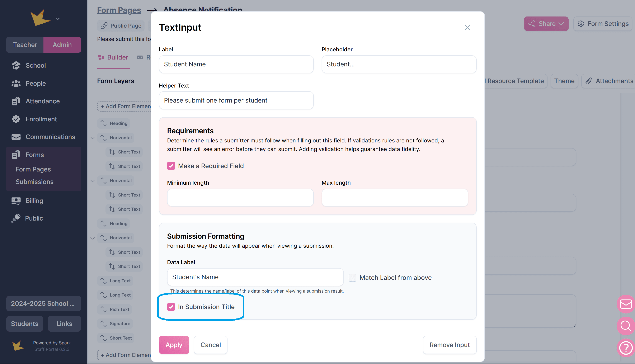Viewport: 635px width, 364px height.
Task: Click the Apply button
Action: pyautogui.click(x=174, y=345)
